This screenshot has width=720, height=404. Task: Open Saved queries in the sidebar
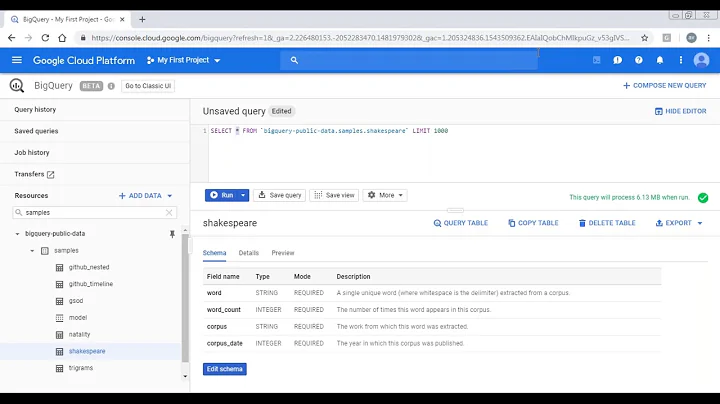[36, 131]
